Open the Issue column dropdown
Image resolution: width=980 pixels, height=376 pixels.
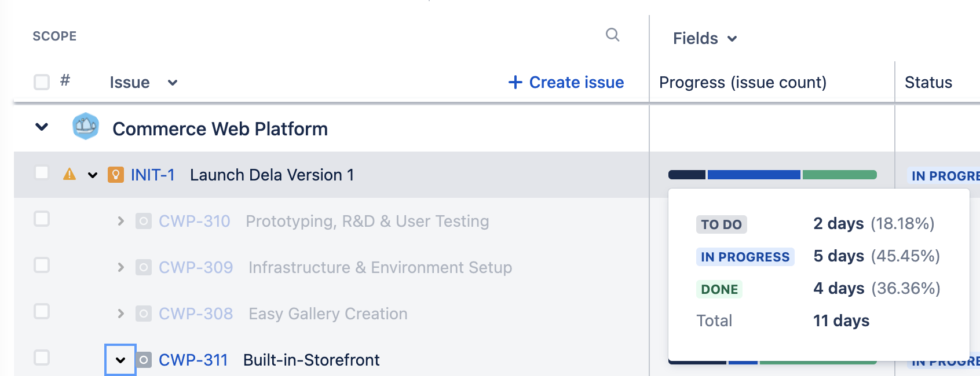point(172,83)
